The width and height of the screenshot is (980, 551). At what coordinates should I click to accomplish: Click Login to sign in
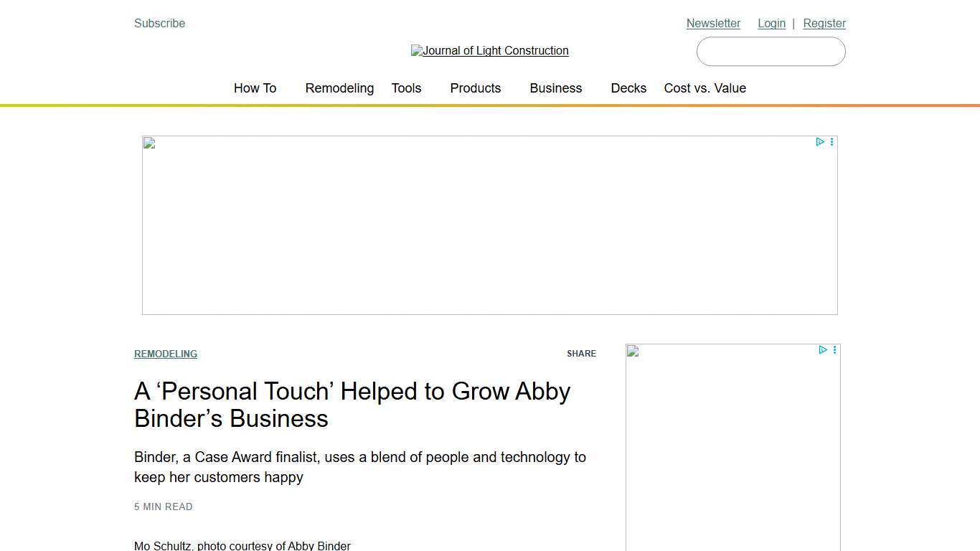pyautogui.click(x=771, y=23)
